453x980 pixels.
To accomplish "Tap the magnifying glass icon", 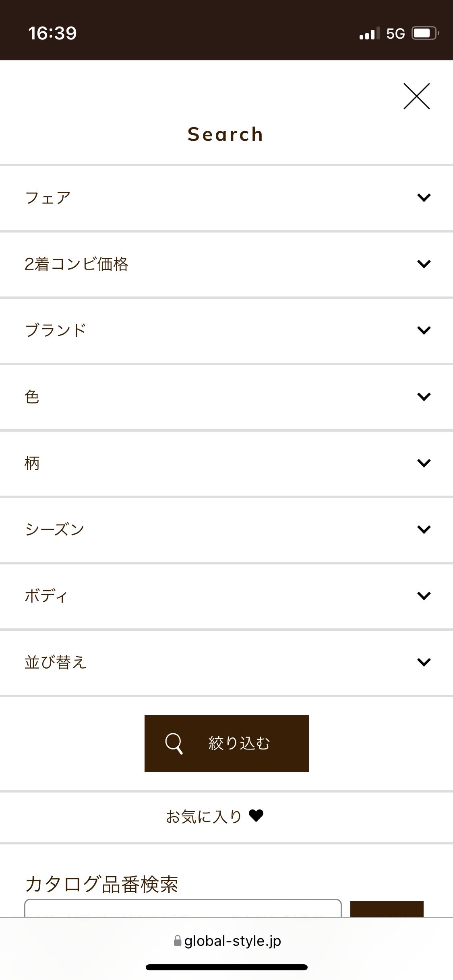I will point(174,743).
